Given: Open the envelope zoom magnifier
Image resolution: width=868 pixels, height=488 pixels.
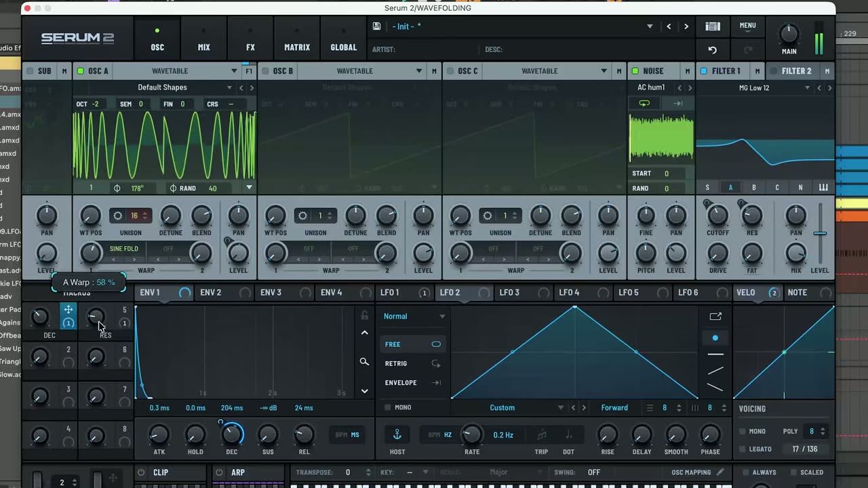Looking at the screenshot, I should 364,362.
